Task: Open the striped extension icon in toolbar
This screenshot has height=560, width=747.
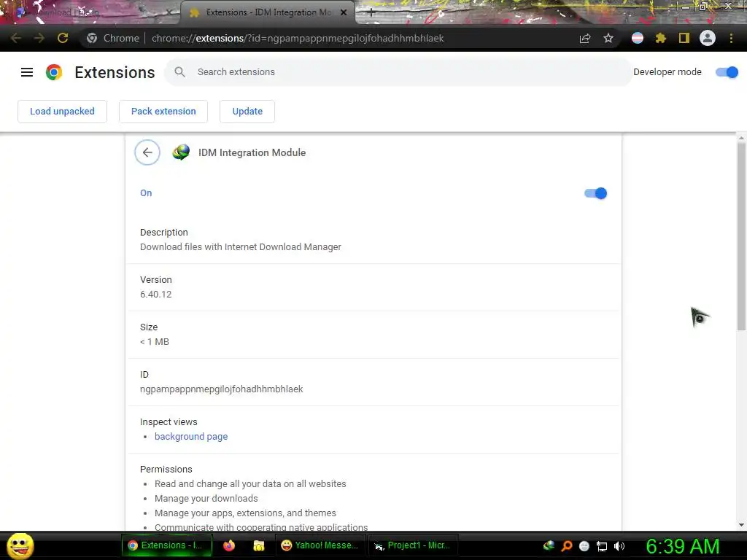Action: (638, 38)
